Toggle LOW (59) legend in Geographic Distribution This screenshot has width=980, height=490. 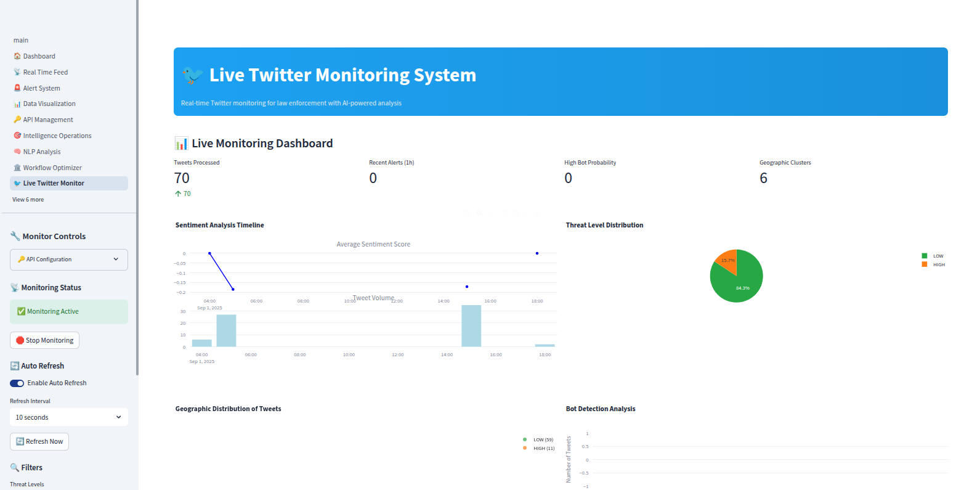point(538,439)
